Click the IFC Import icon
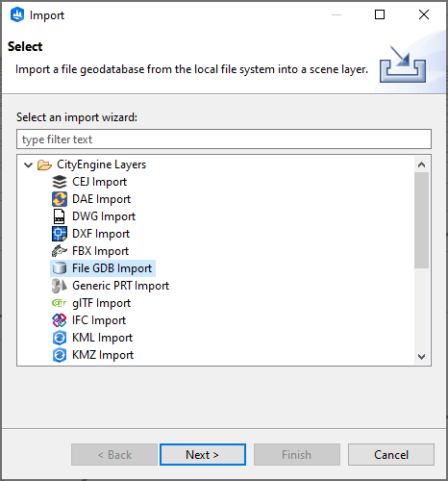 [60, 320]
